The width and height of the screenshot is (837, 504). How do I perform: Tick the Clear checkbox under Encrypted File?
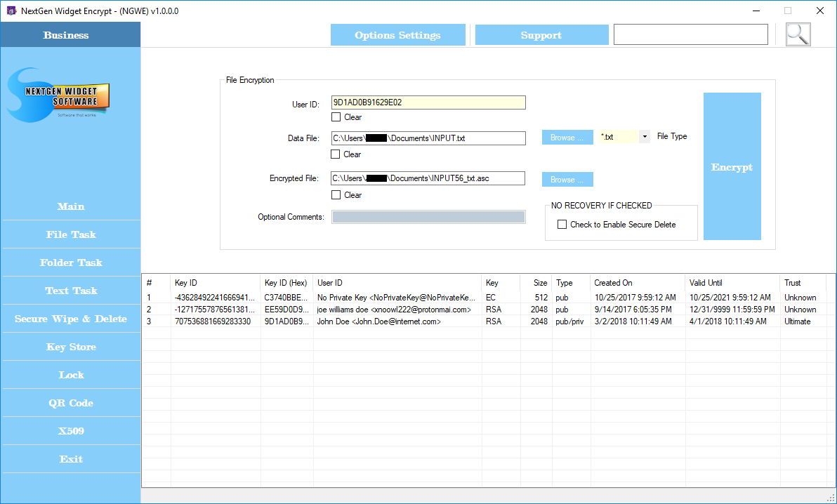point(336,195)
